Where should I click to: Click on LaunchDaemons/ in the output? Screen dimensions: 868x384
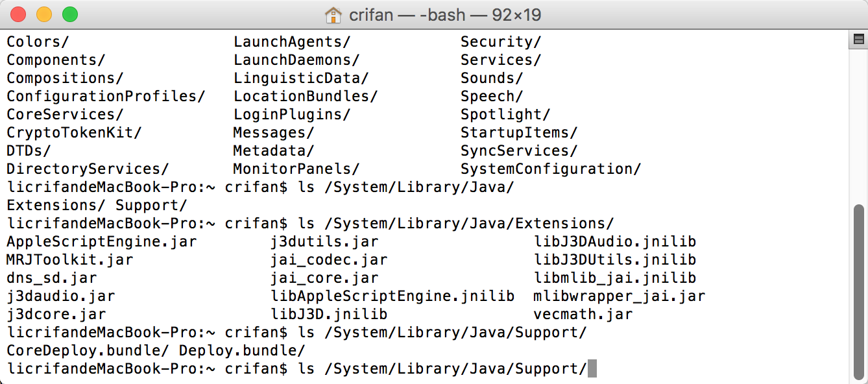click(296, 60)
